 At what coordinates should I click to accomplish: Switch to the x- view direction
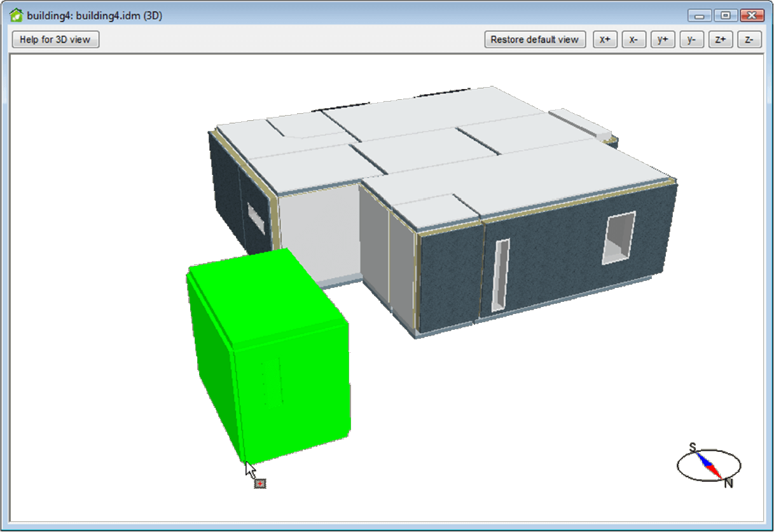pos(633,39)
